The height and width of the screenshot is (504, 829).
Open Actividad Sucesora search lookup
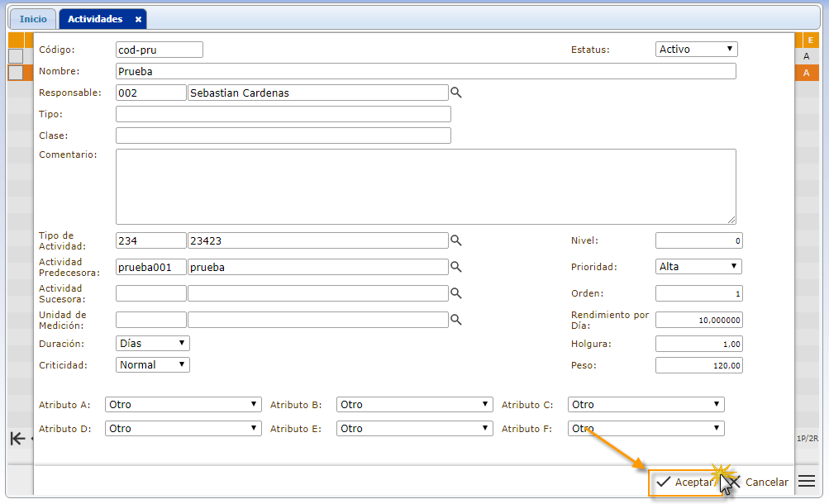coord(455,293)
